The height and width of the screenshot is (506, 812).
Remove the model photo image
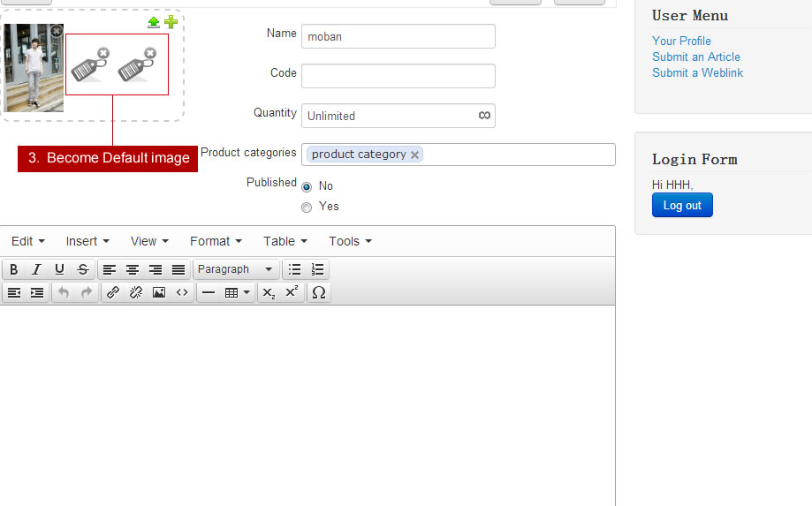(x=57, y=31)
